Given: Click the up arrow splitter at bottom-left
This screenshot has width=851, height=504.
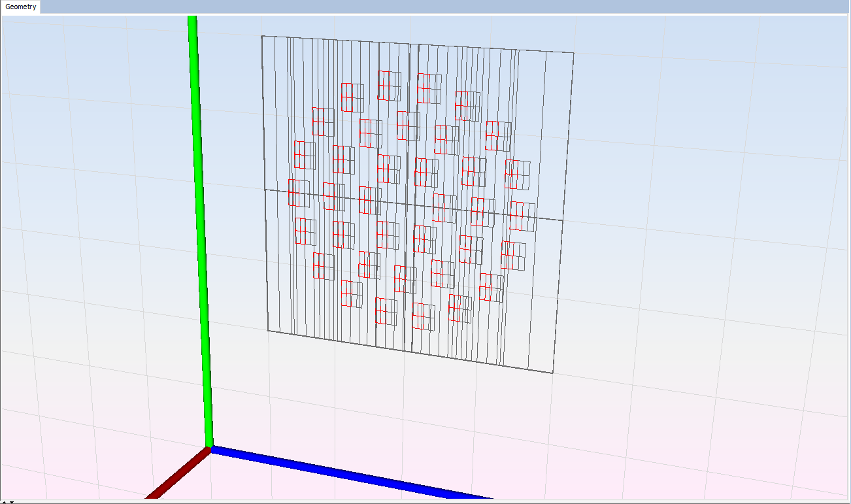Looking at the screenshot, I should point(4,501).
